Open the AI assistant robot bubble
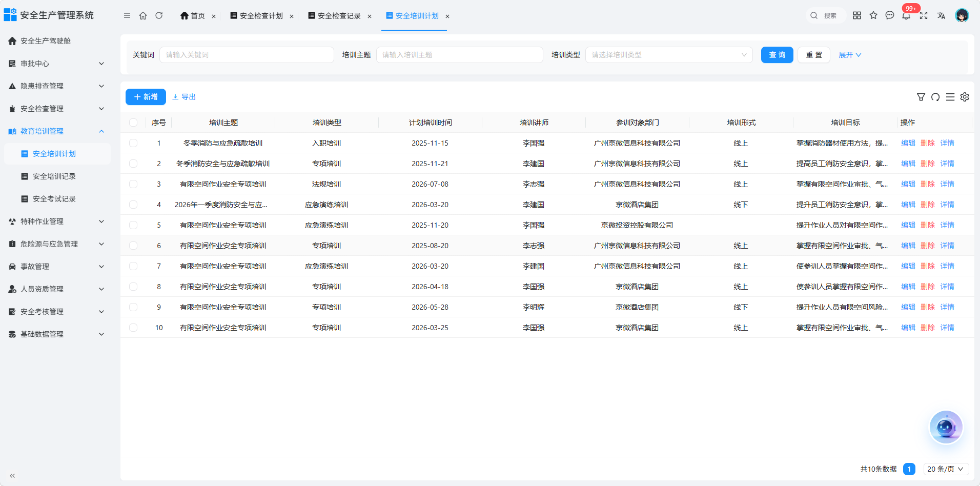980x486 pixels. [x=946, y=427]
